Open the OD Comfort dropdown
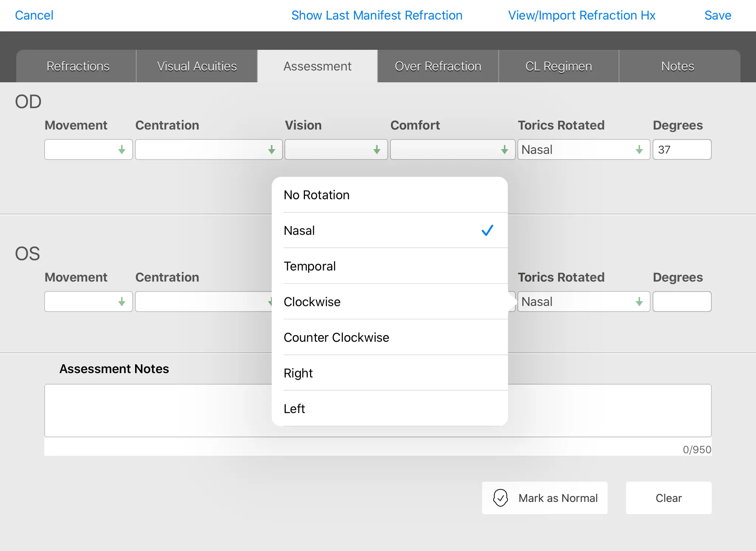756x551 pixels. (x=453, y=149)
